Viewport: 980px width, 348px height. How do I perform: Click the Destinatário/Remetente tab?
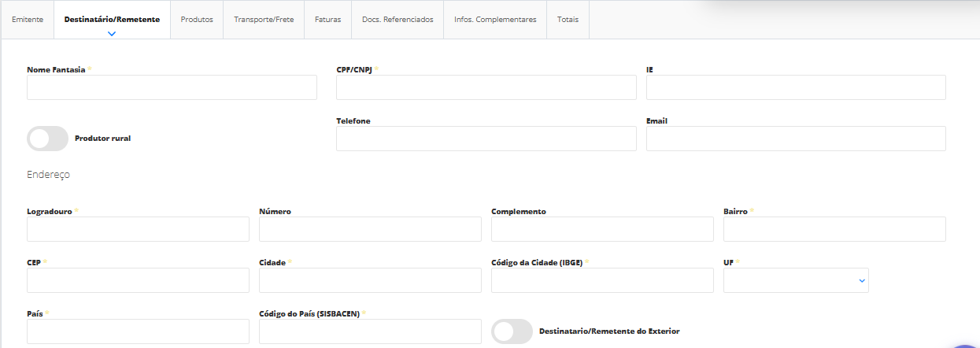point(112,20)
